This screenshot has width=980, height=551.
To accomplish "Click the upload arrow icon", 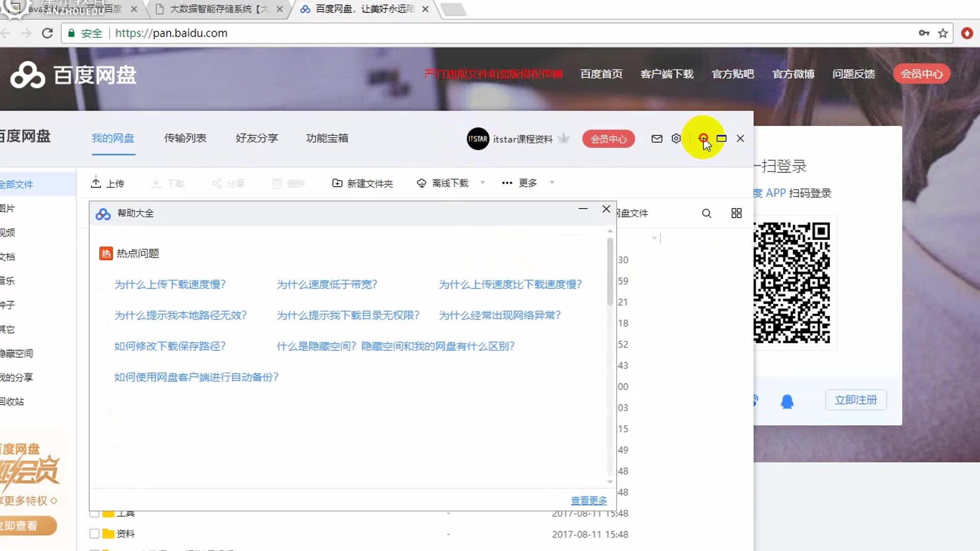I will coord(96,183).
